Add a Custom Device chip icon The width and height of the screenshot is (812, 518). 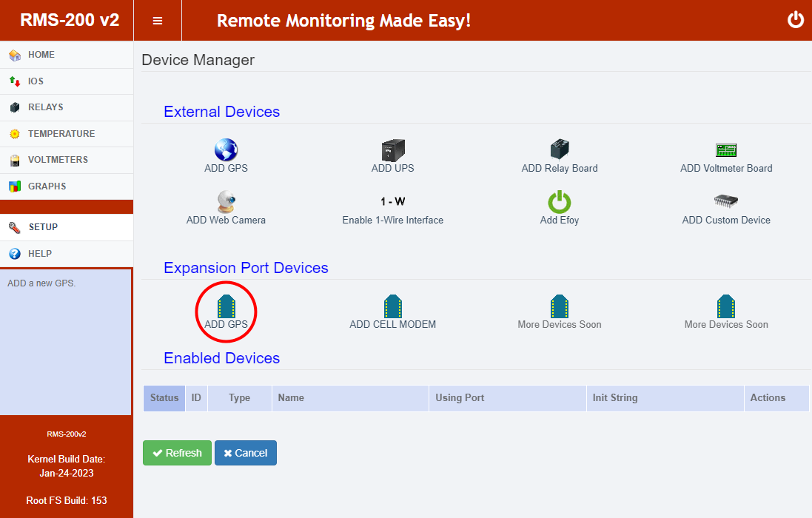click(725, 202)
